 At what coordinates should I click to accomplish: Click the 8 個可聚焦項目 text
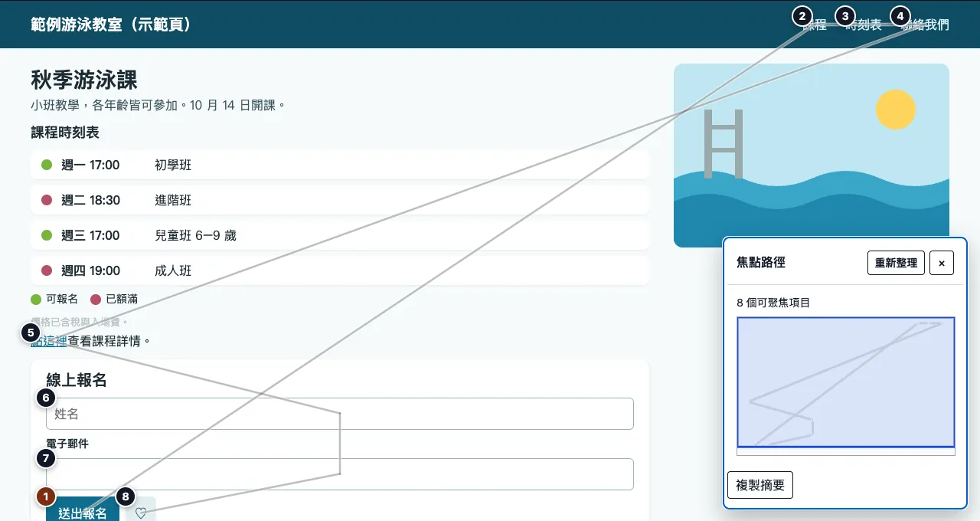click(x=773, y=303)
